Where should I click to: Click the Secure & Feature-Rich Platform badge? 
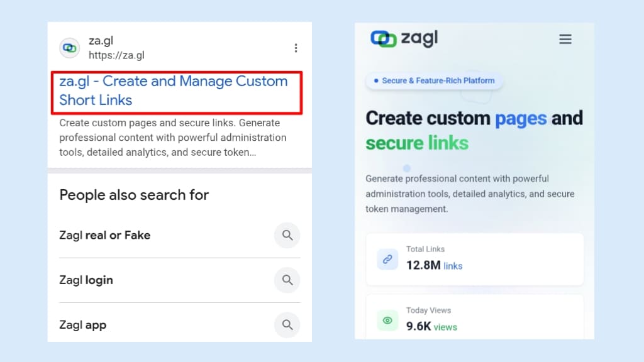click(434, 80)
